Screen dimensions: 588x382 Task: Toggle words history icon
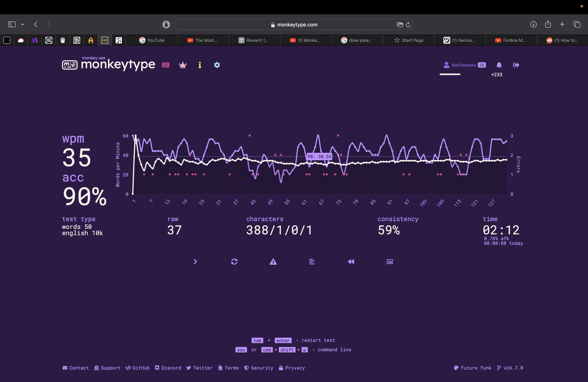(312, 262)
